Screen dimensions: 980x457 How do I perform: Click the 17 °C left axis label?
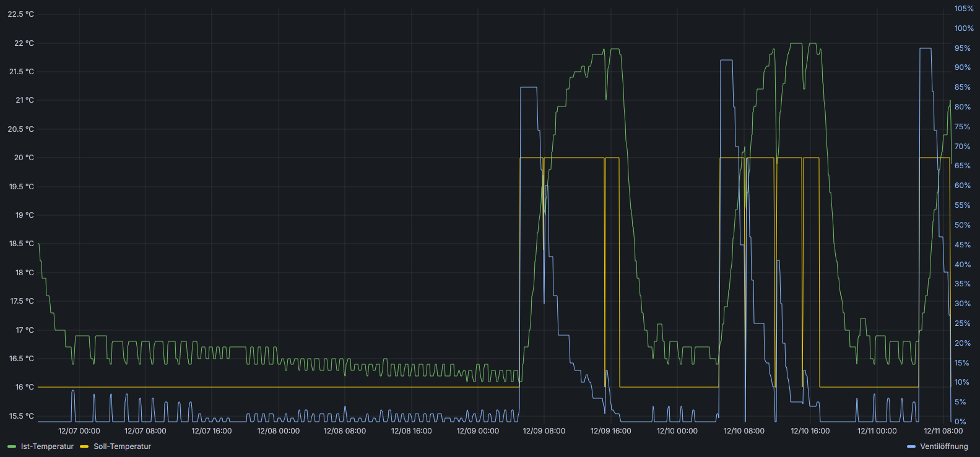[x=24, y=330]
